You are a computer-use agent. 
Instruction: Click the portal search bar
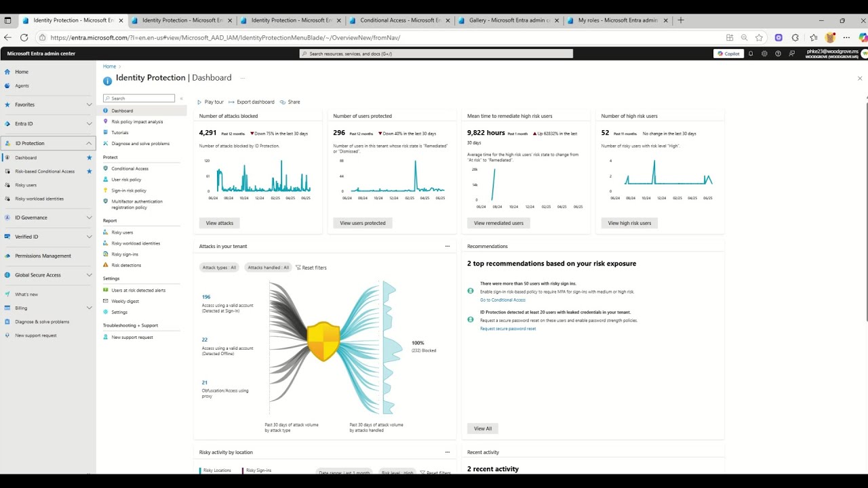436,54
